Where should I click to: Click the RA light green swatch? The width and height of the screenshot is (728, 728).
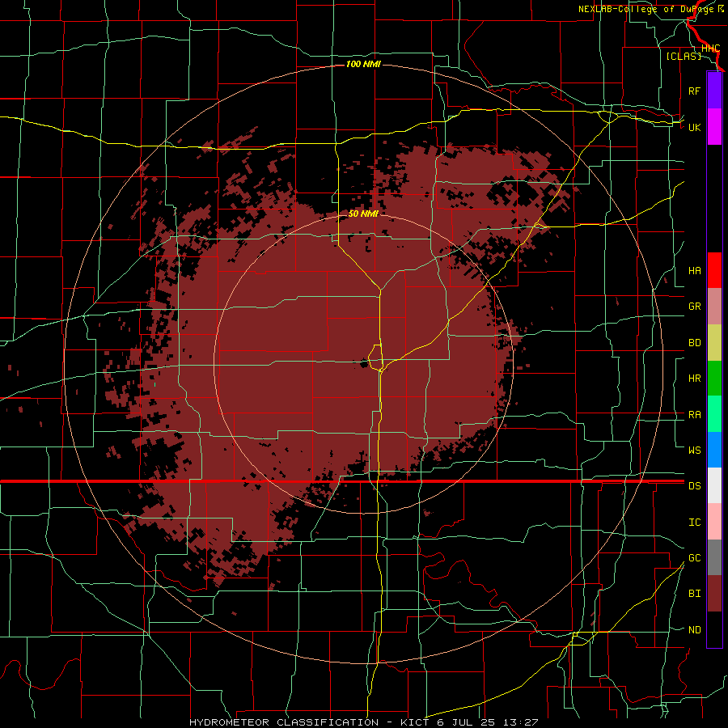pos(714,414)
